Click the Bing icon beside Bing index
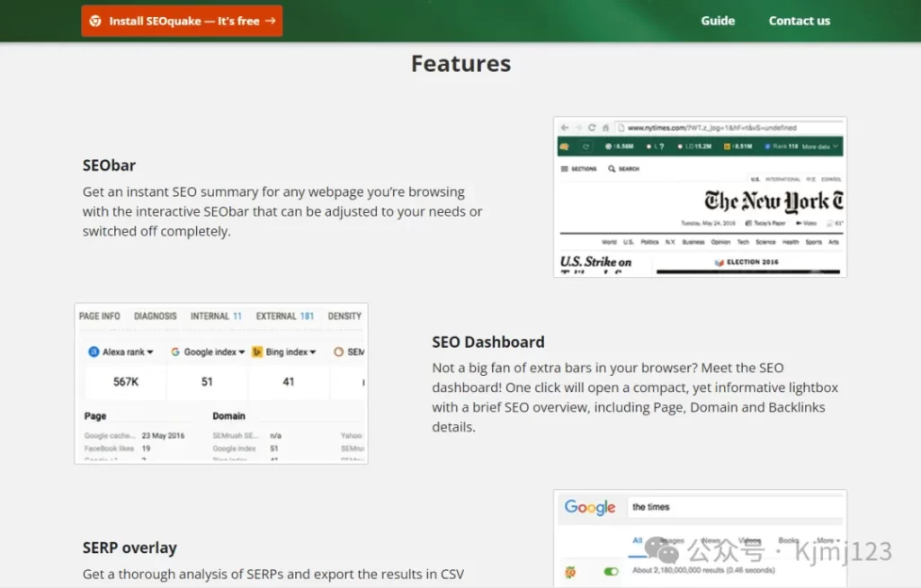Viewport: 921px width, 588px height. (x=256, y=352)
